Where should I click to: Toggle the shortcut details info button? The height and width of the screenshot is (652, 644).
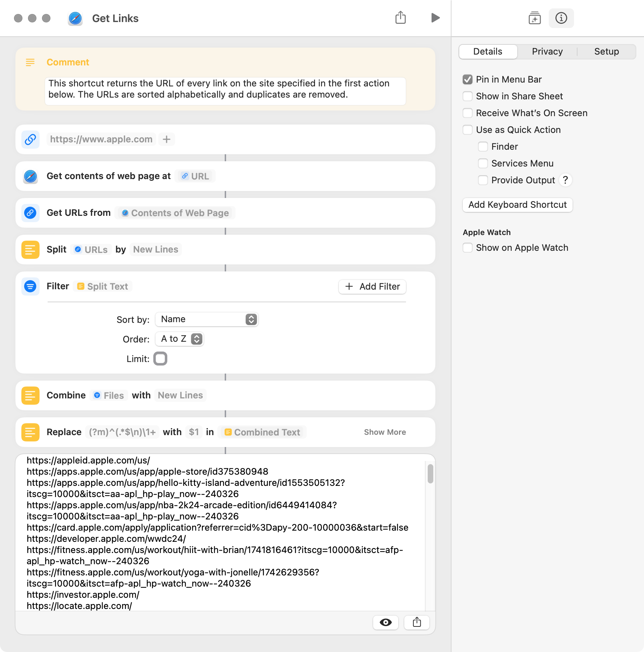[x=561, y=18]
